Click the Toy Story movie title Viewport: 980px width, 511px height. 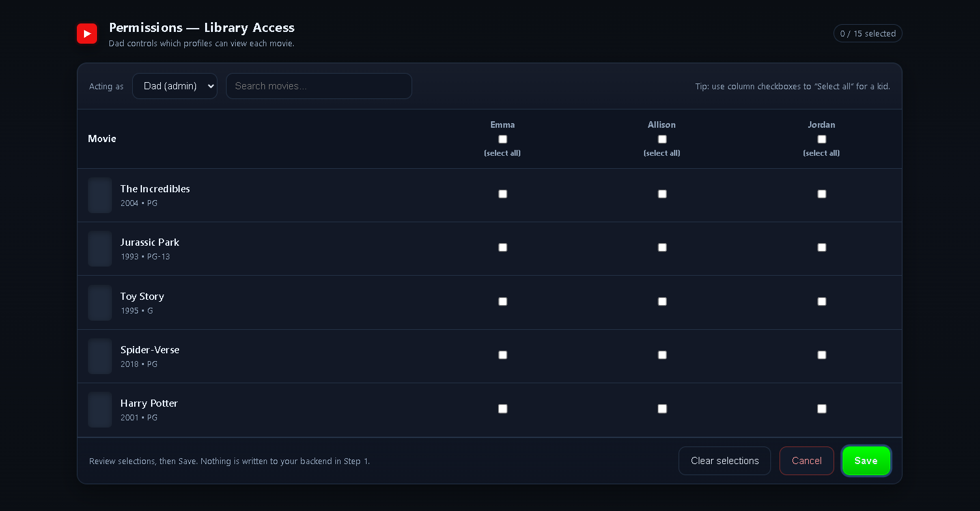[142, 297]
